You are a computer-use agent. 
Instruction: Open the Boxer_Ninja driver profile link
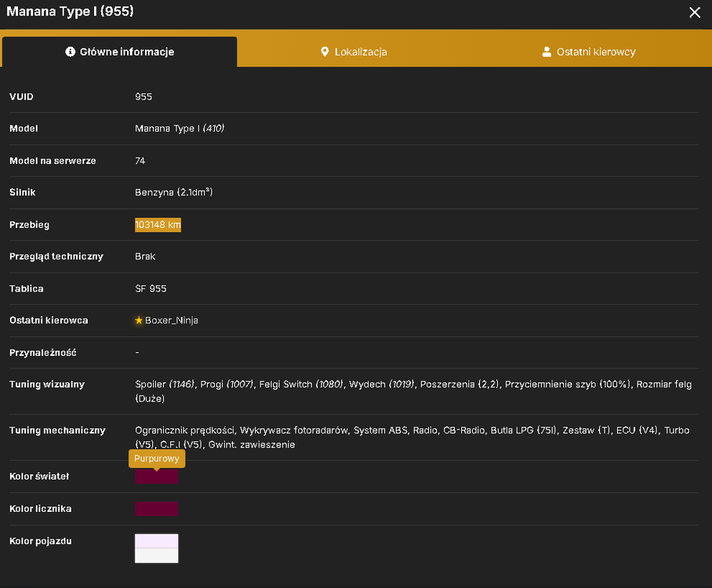coord(171,321)
